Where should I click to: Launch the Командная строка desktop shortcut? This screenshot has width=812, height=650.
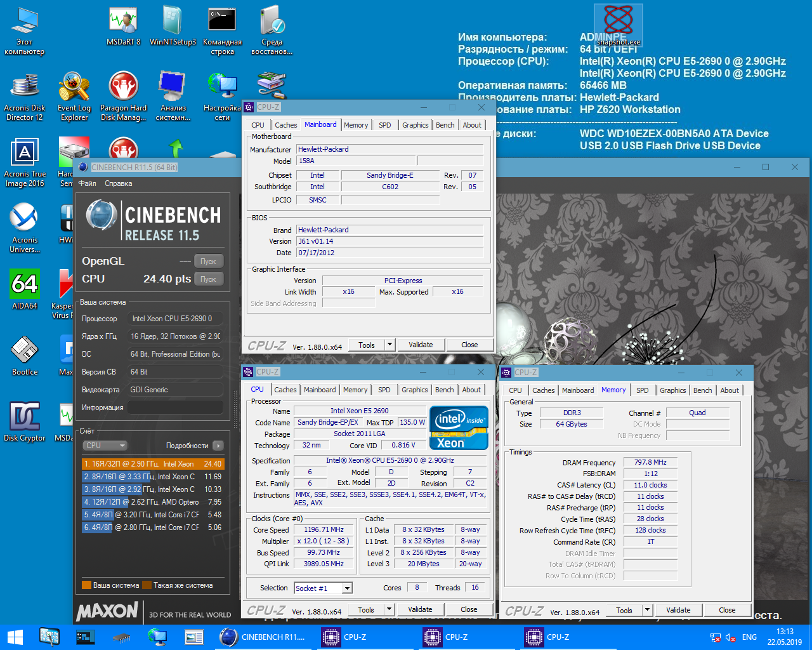[222, 31]
